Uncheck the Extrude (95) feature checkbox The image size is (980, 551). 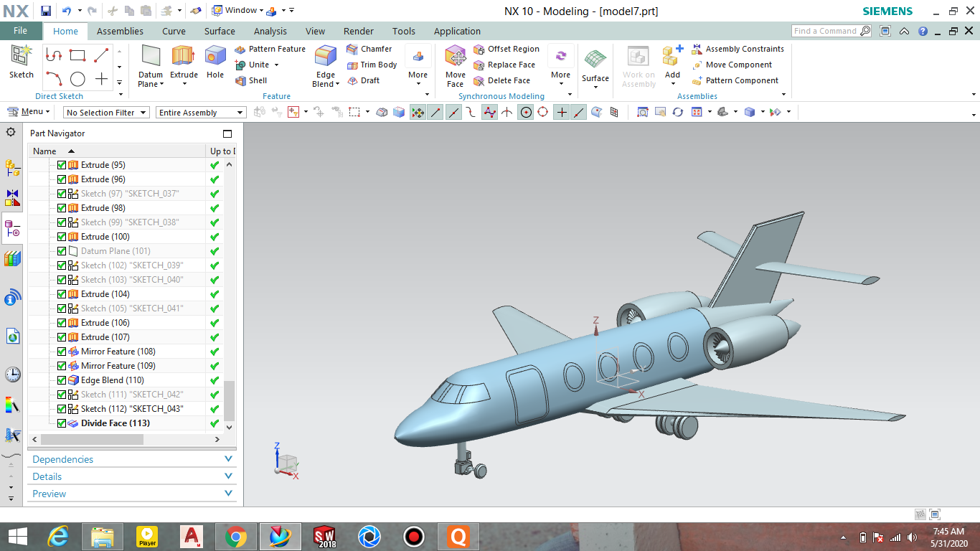pyautogui.click(x=62, y=165)
